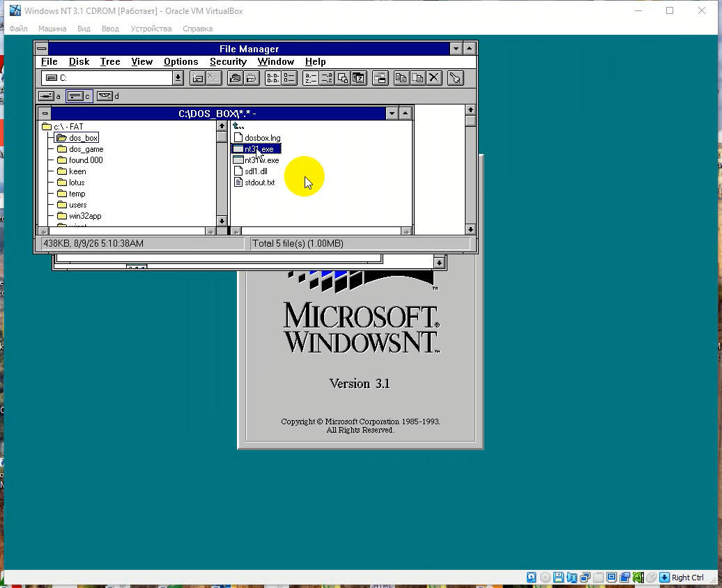Viewport: 722px width, 588px height.
Task: Click the green turtle CPU status icon
Action: (x=638, y=577)
